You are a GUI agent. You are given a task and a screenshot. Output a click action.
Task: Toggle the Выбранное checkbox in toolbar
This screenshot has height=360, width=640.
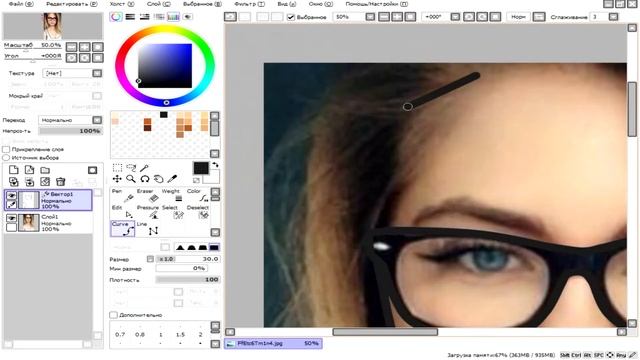point(291,17)
